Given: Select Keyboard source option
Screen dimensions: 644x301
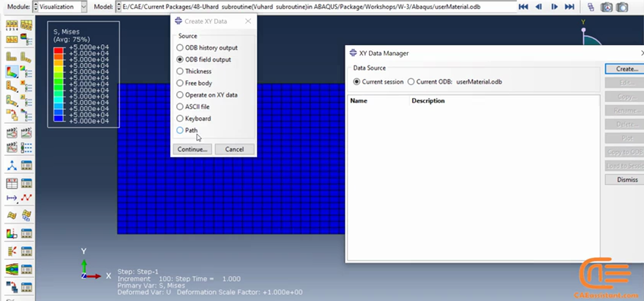Looking at the screenshot, I should (x=194, y=119).
